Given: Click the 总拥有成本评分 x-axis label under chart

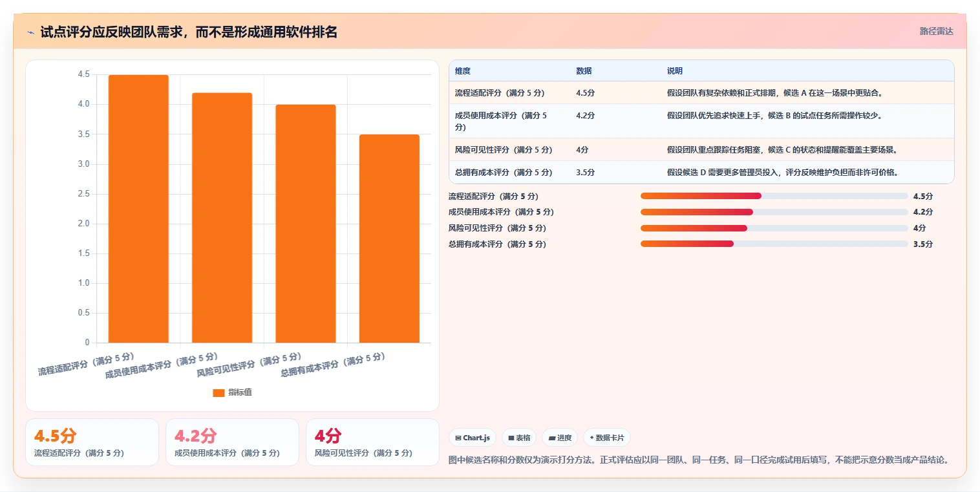Looking at the screenshot, I should (333, 365).
